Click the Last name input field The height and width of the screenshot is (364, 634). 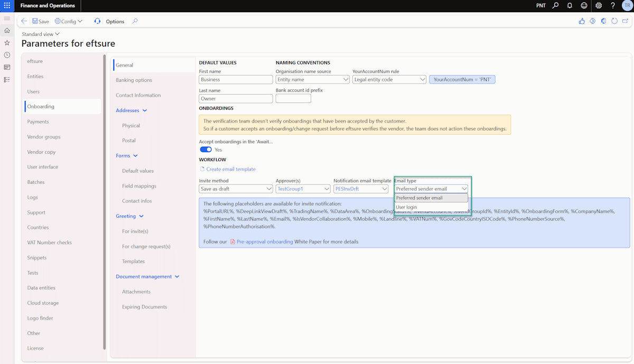coord(236,99)
